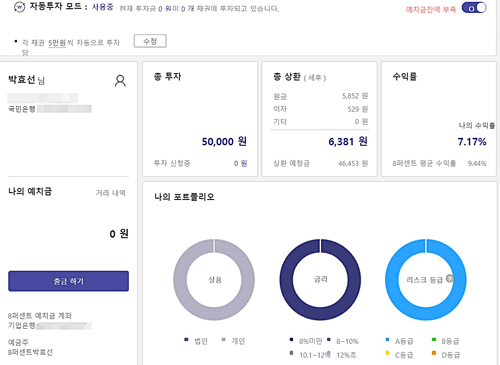Screen dimensions: 500x365
Task: Click the 출금 하기 withdrawal button
Action: pyautogui.click(x=68, y=281)
